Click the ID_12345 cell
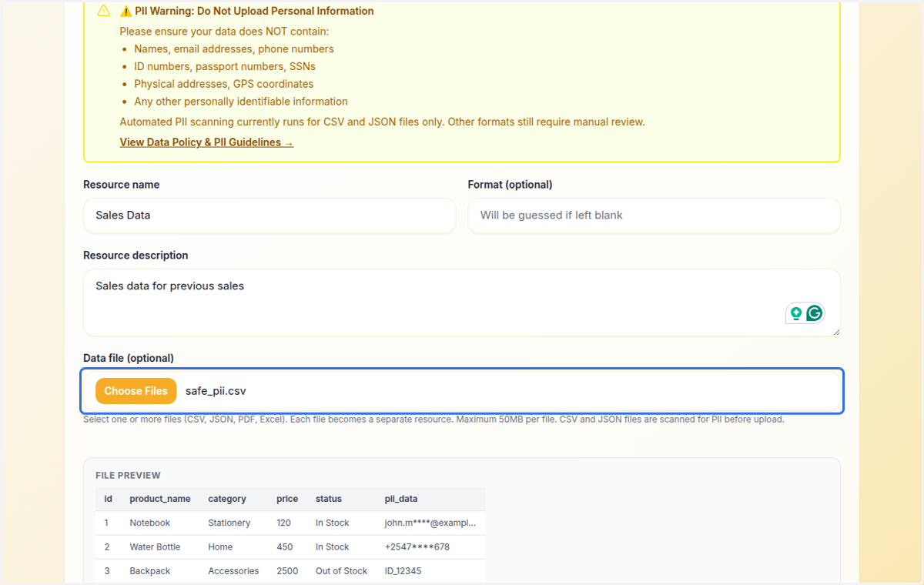 click(403, 571)
